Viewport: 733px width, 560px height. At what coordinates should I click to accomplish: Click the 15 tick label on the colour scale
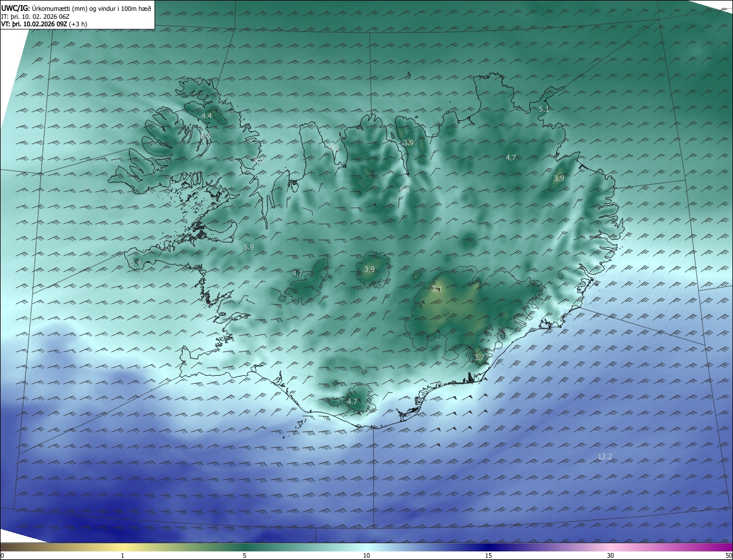click(x=488, y=555)
